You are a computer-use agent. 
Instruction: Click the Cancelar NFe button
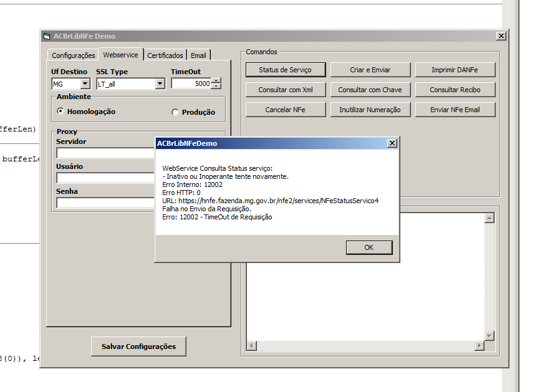(286, 110)
